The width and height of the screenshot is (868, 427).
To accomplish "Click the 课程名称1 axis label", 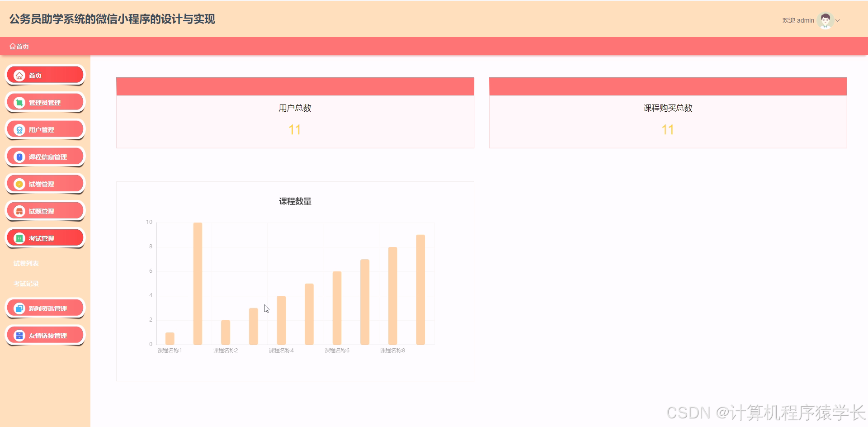I will coord(170,351).
